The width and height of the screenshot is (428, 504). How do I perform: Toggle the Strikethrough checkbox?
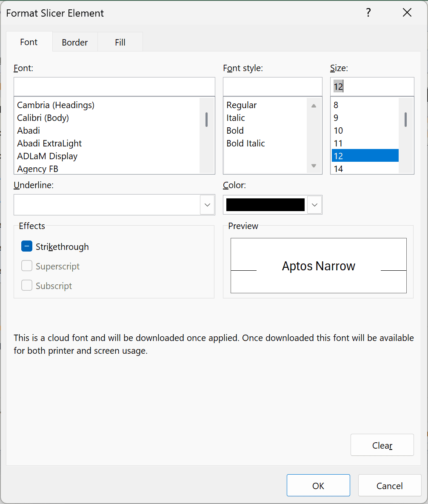pos(27,246)
